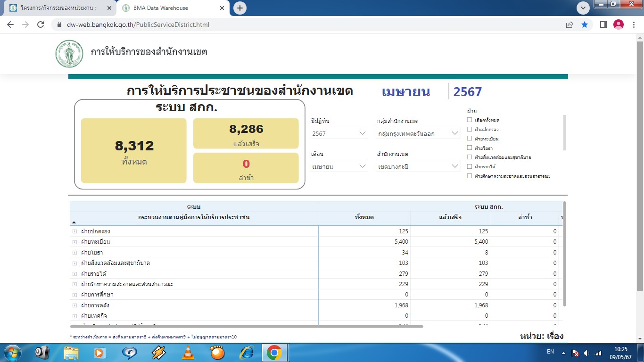Switch to the first browser tab โครงการ/กิจกรรม
644x362 pixels.
coord(58,8)
